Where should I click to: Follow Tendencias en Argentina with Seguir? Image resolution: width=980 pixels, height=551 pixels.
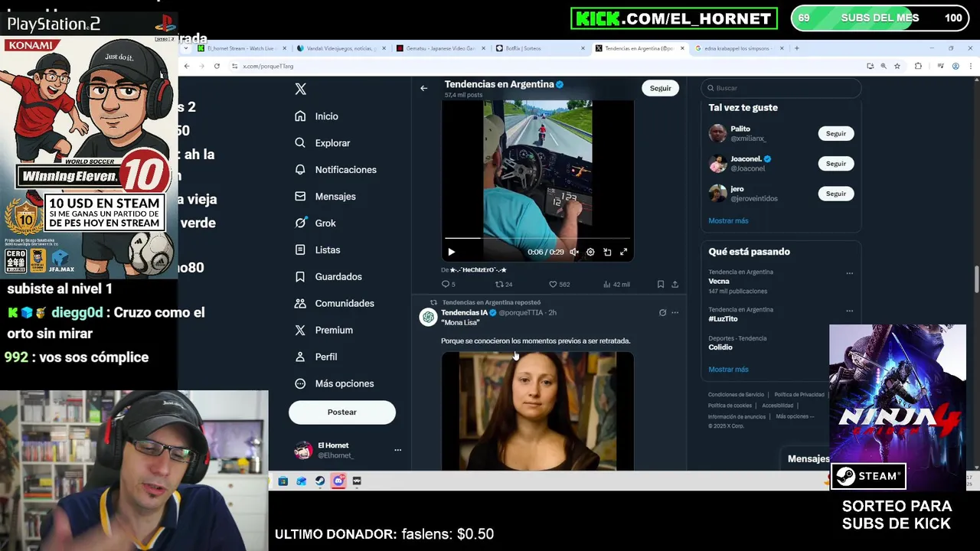click(660, 88)
